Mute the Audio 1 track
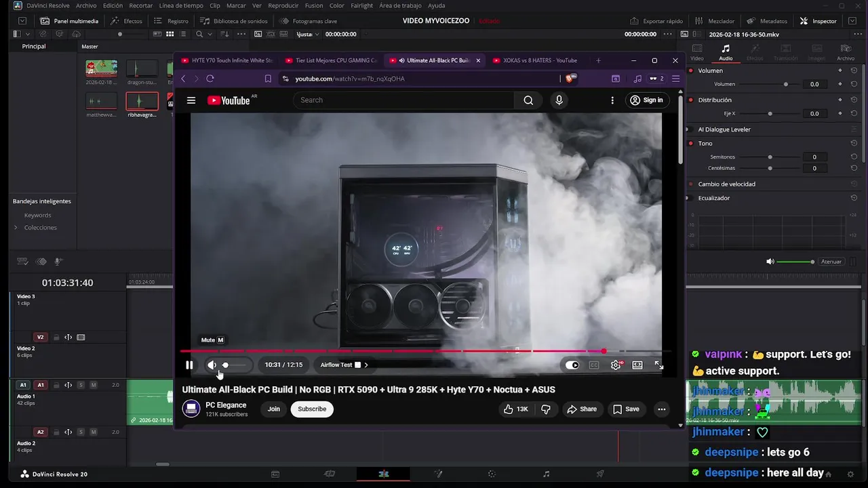The width and height of the screenshot is (868, 488). point(94,385)
